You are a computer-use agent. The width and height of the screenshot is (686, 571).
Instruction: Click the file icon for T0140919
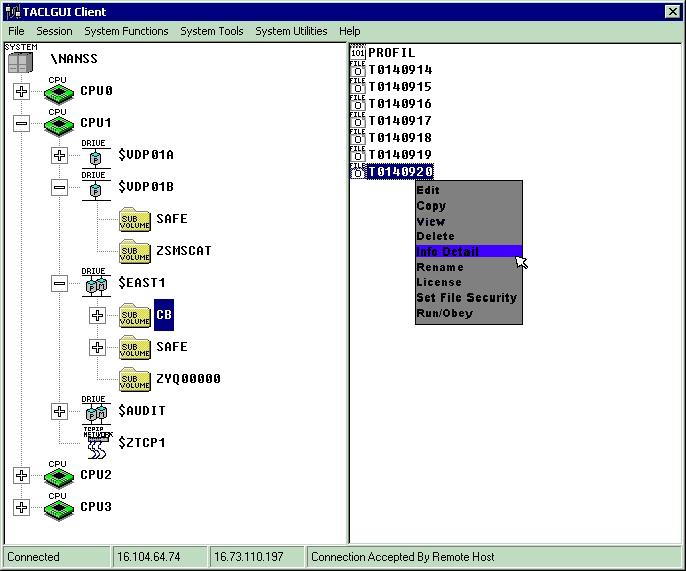click(357, 154)
